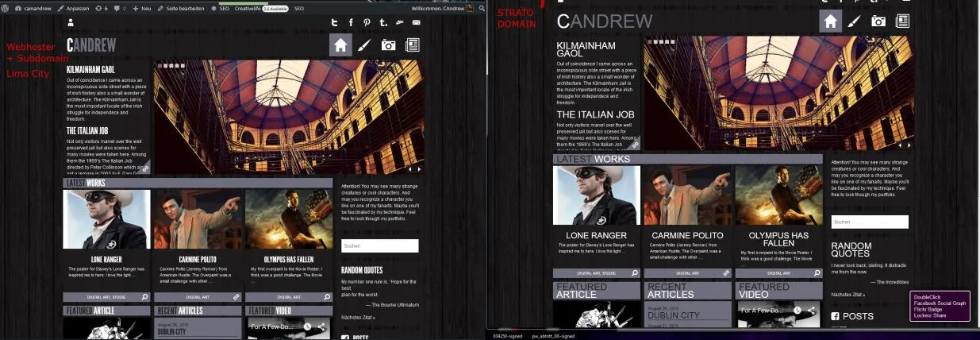The width and height of the screenshot is (980, 340).
Task: Click Lone Ranger thumbnail in right window
Action: pyautogui.click(x=597, y=195)
